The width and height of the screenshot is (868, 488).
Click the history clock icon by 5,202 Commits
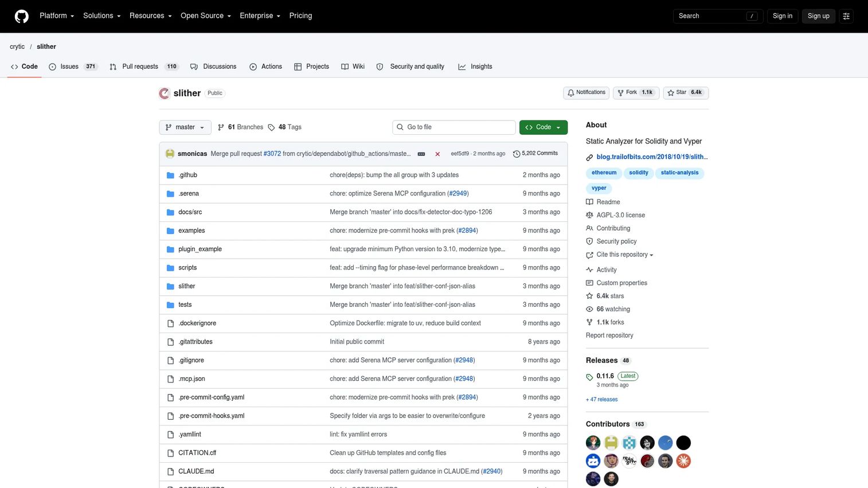click(517, 154)
